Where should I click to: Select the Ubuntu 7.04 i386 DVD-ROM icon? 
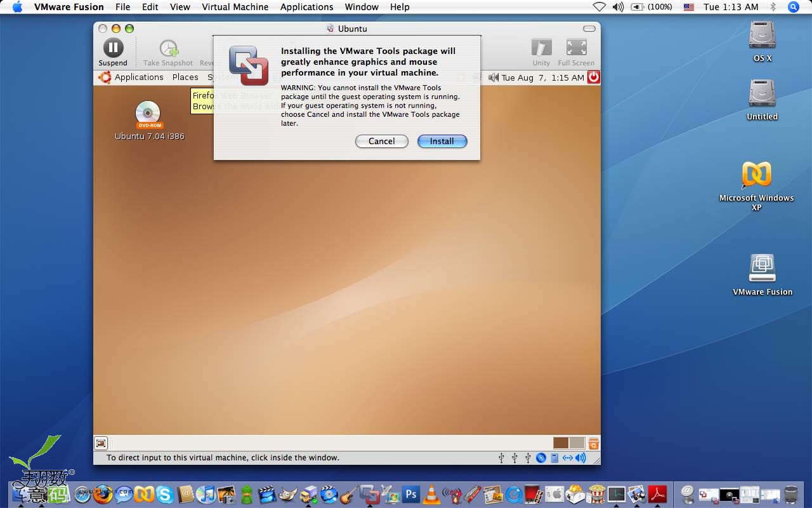pyautogui.click(x=149, y=120)
